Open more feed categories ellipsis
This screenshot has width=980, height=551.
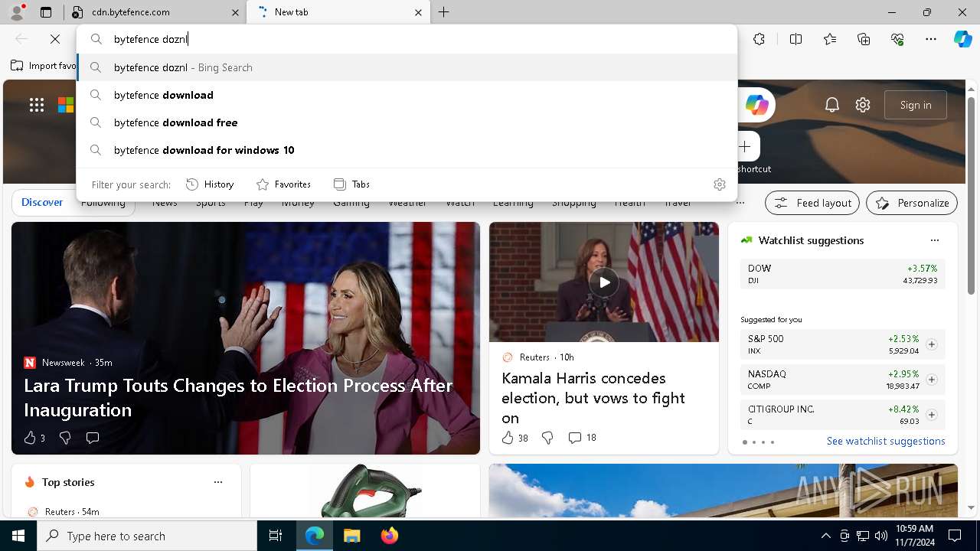[740, 203]
